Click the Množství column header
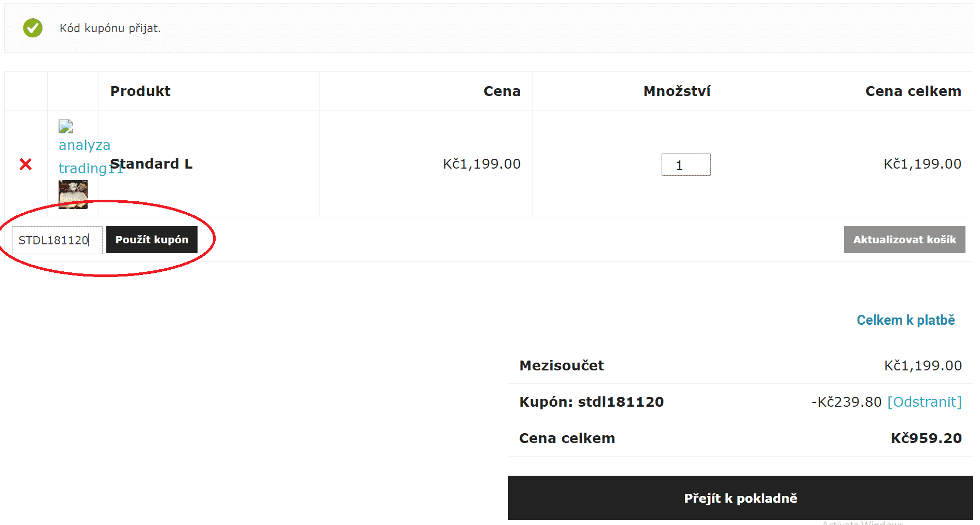 [x=677, y=91]
